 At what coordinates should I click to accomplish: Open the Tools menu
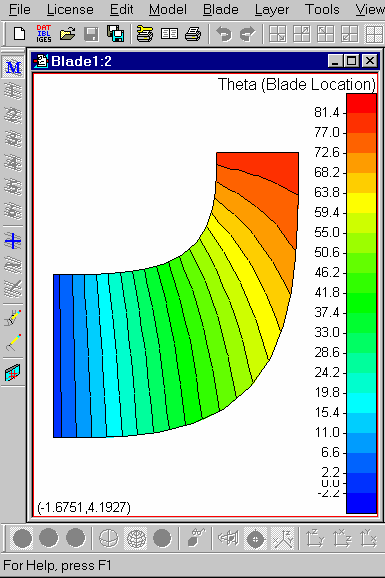click(322, 10)
